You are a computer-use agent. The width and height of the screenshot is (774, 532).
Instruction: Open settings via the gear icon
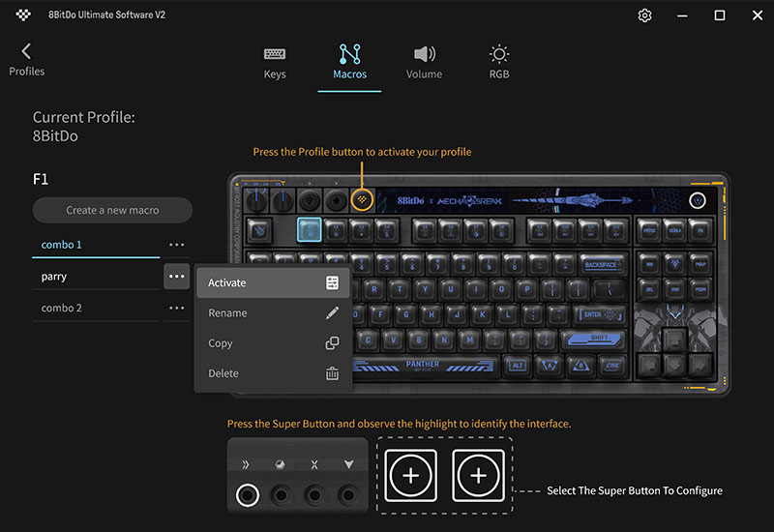(x=644, y=15)
